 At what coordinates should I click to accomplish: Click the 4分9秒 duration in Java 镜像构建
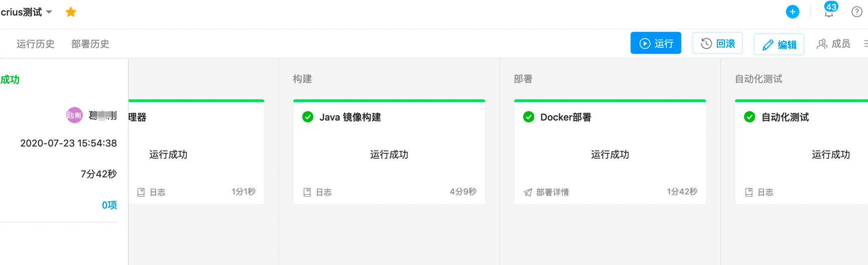pyautogui.click(x=463, y=192)
